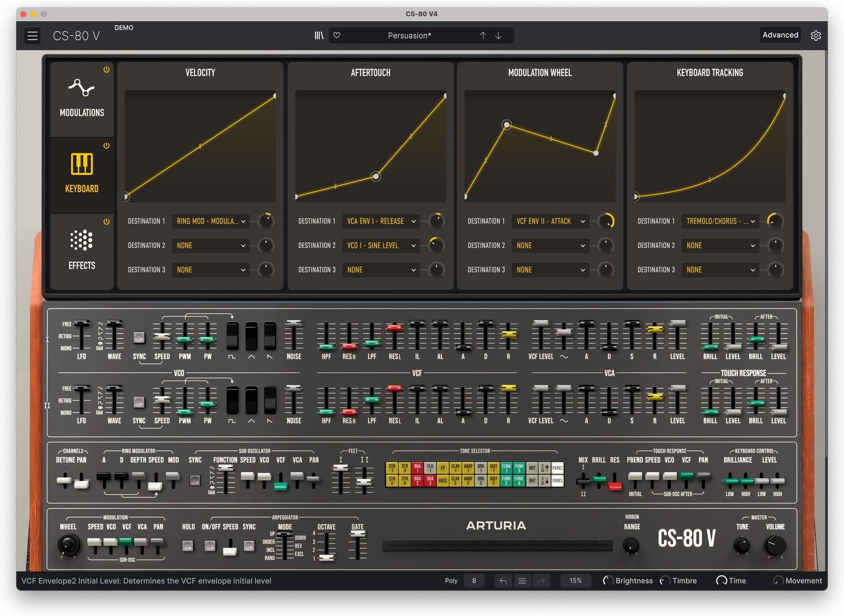
Task: Open the preset library browser icon
Action: [319, 36]
